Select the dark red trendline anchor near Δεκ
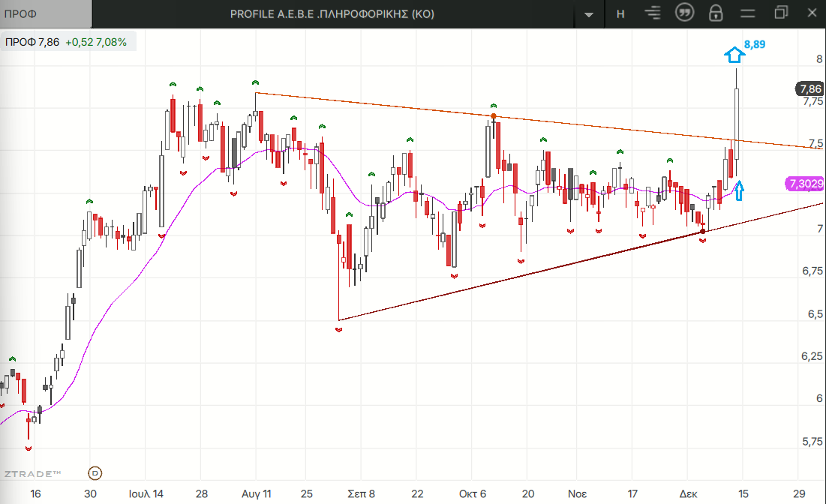Image resolution: width=826 pixels, height=504 pixels. (702, 231)
